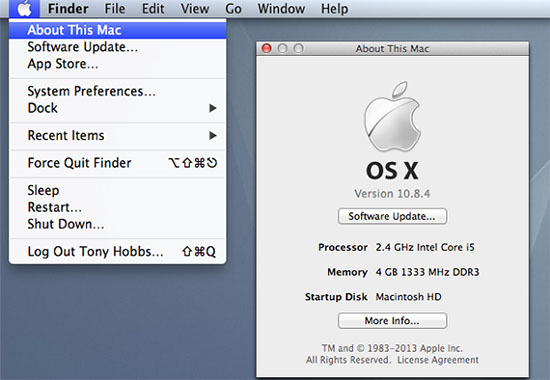Expand the Dock submenu arrow
Screen dimensions: 550x380
pos(213,108)
